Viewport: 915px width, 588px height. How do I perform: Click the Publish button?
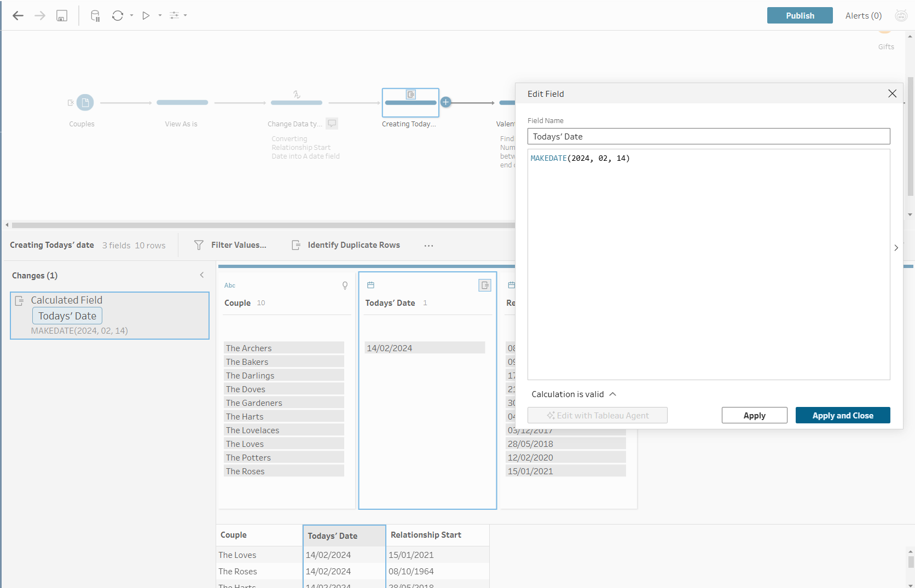pos(800,15)
